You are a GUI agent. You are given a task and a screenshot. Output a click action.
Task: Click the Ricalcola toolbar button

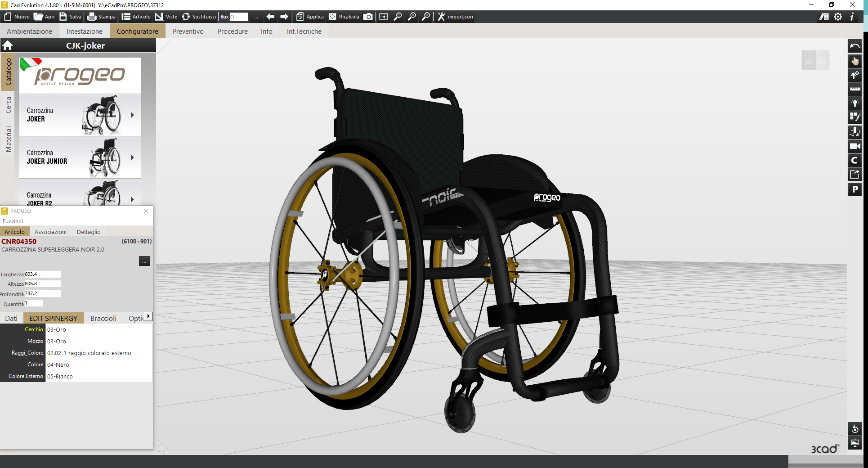[344, 17]
